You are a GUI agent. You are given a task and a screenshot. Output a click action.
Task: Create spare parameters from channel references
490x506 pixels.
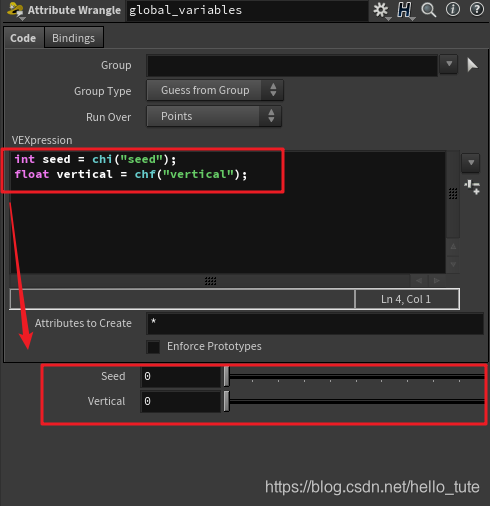(x=472, y=187)
